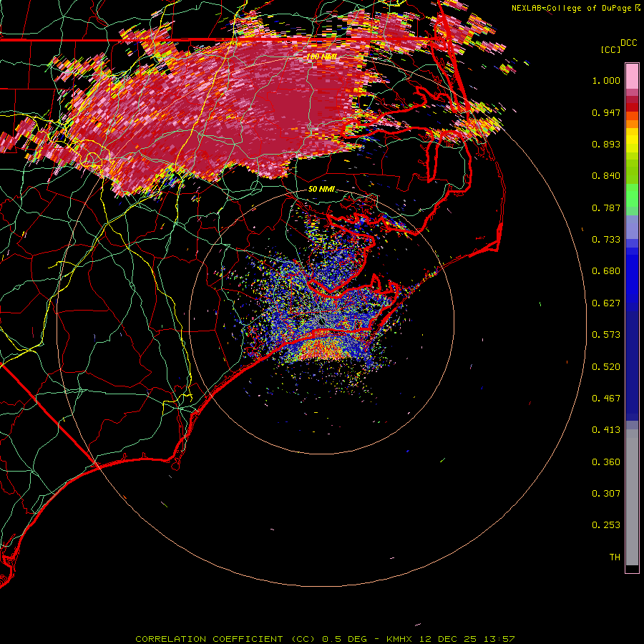Click the 0.253 scale label
Screen dimensions: 644x644
pos(606,525)
